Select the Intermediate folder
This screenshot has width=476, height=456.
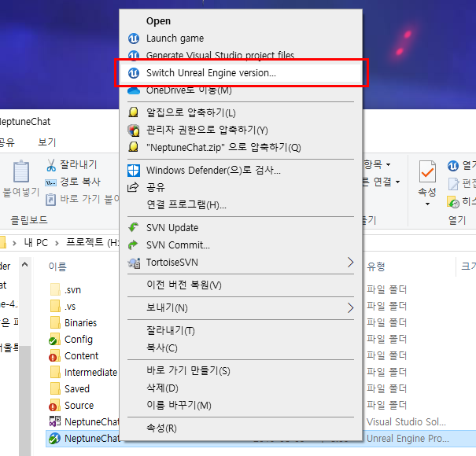pyautogui.click(x=83, y=372)
